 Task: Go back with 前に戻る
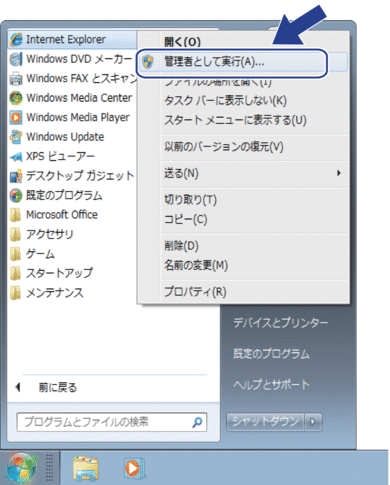coord(58,388)
